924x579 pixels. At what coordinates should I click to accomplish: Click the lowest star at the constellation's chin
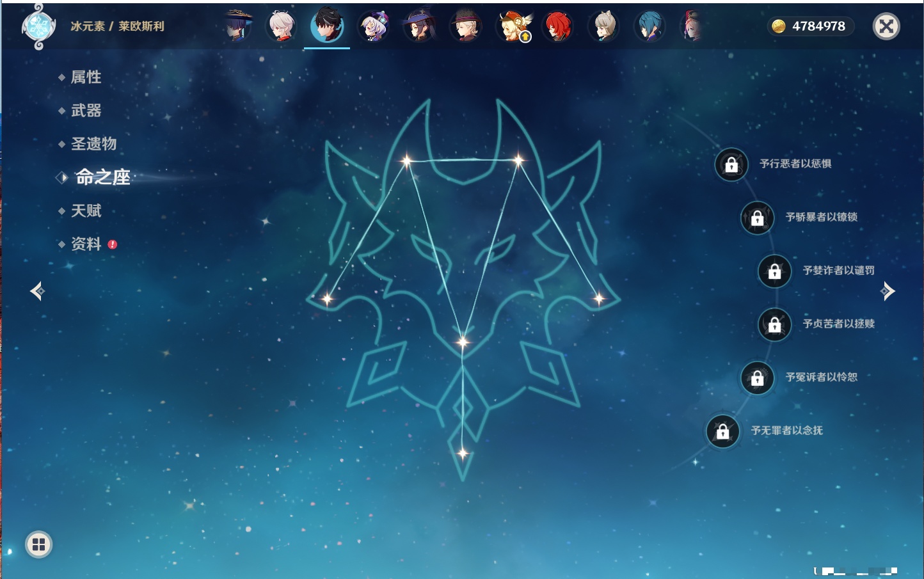tap(463, 454)
